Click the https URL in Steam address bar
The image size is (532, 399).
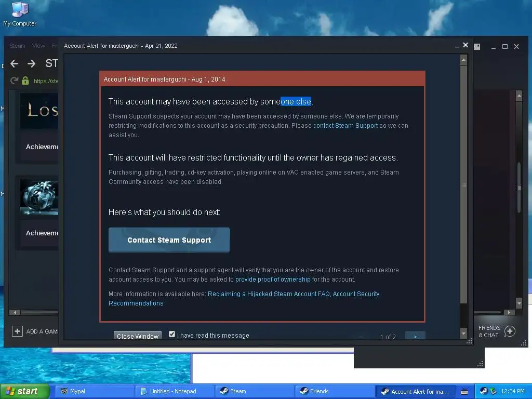[x=46, y=81]
